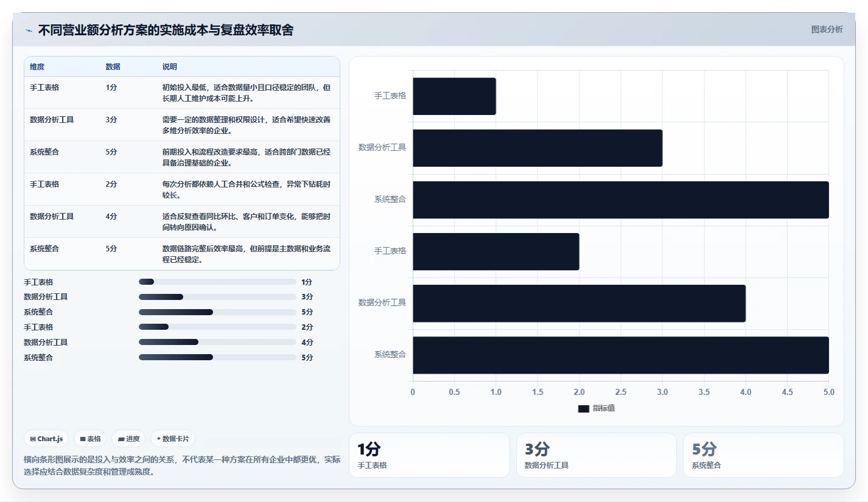Click the bar icon in the 进度 chip
This screenshot has height=502, width=868.
(121, 439)
